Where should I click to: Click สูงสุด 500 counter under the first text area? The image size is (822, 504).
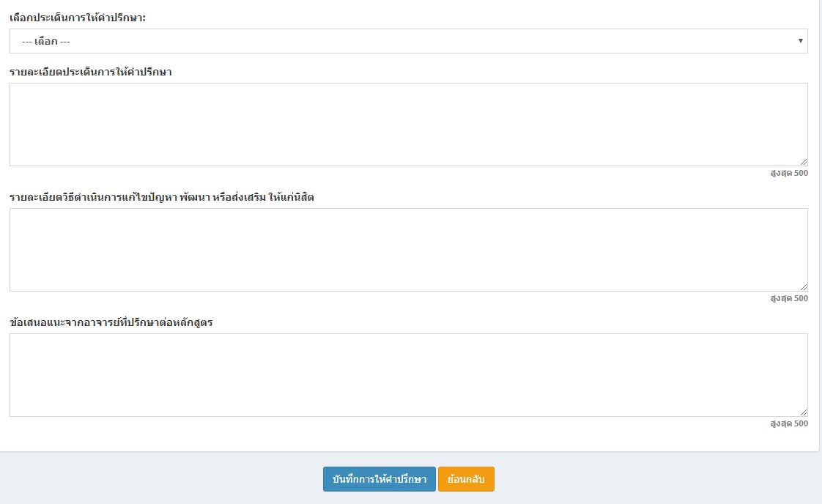pyautogui.click(x=789, y=174)
